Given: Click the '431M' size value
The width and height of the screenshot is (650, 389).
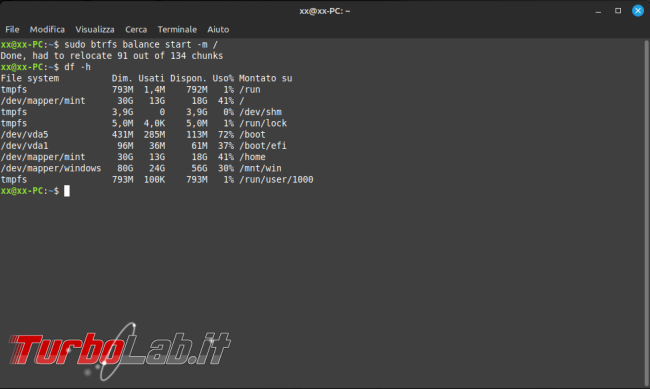Looking at the screenshot, I should point(122,134).
